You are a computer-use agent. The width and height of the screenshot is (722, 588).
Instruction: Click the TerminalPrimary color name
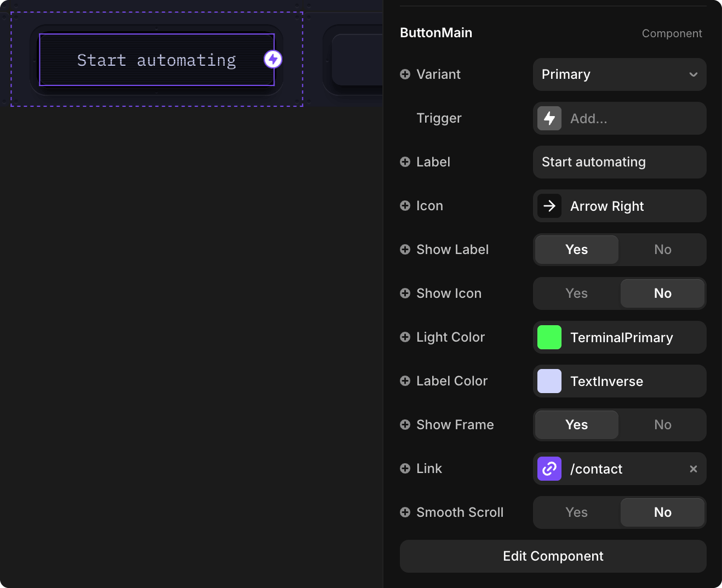pyautogui.click(x=622, y=338)
